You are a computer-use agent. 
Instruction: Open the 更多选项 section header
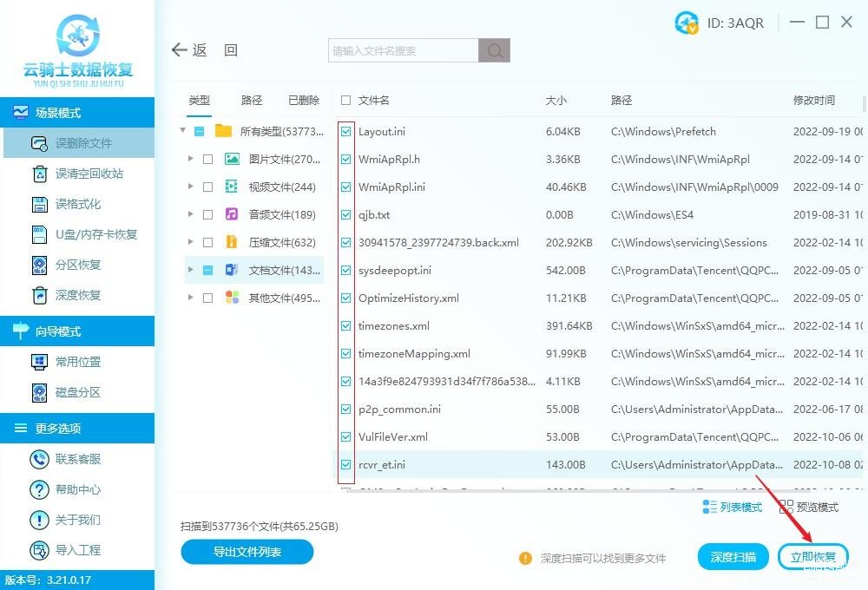click(x=77, y=428)
